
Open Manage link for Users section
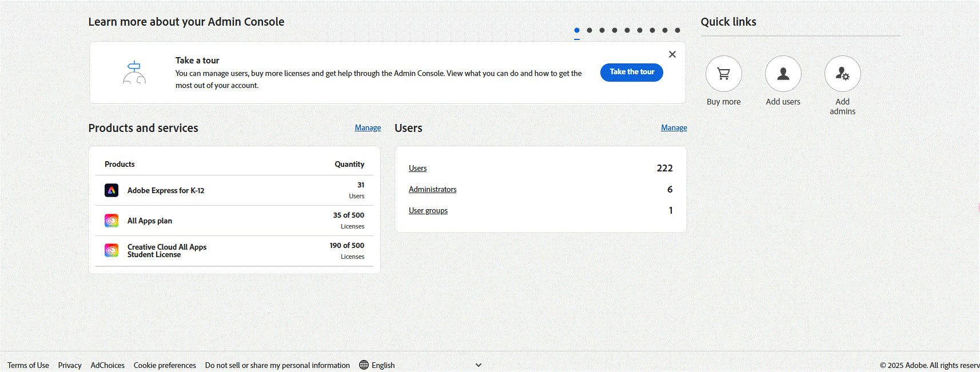674,128
